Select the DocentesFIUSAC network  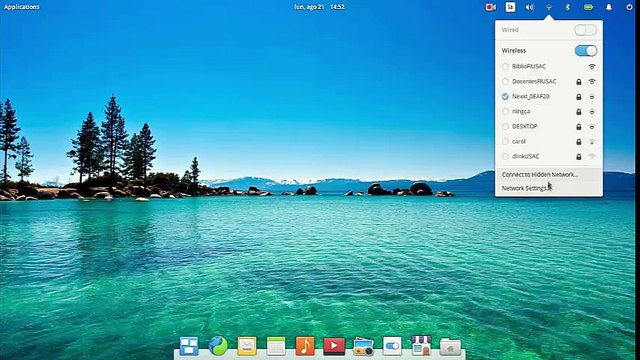pyautogui.click(x=549, y=81)
